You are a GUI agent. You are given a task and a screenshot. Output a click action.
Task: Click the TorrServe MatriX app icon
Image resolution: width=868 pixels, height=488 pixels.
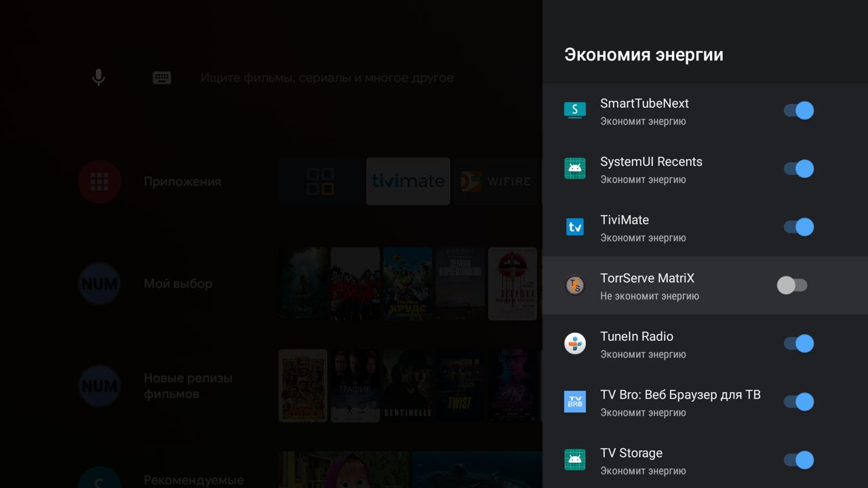pyautogui.click(x=575, y=285)
